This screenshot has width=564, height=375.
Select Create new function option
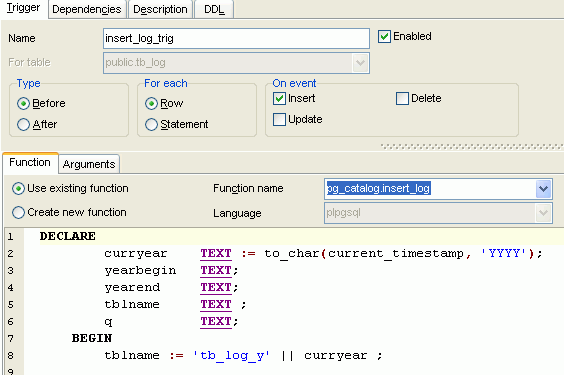[x=18, y=212]
